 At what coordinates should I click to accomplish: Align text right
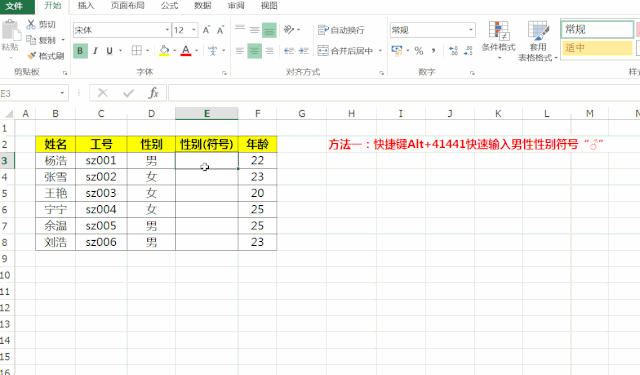pyautogui.click(x=269, y=51)
